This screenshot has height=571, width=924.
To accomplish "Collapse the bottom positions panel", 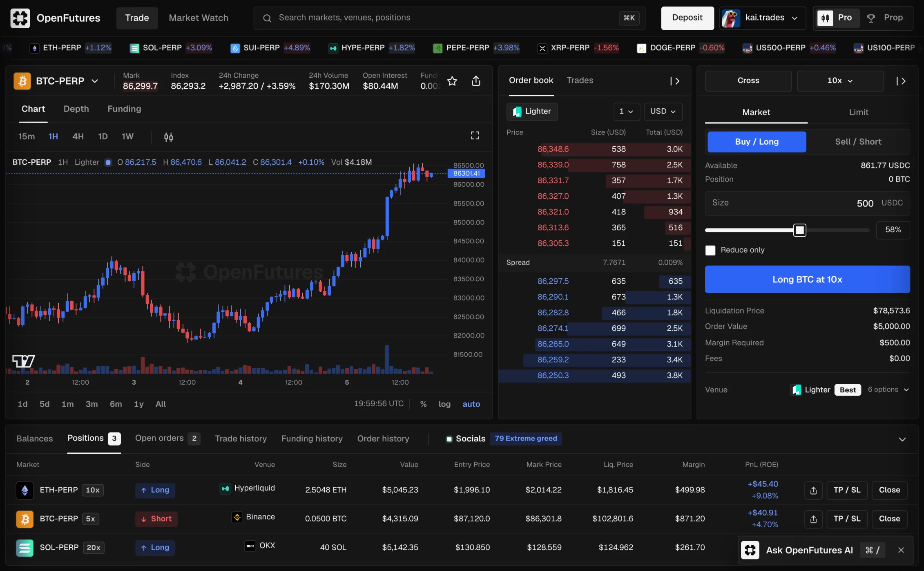I will (x=902, y=439).
